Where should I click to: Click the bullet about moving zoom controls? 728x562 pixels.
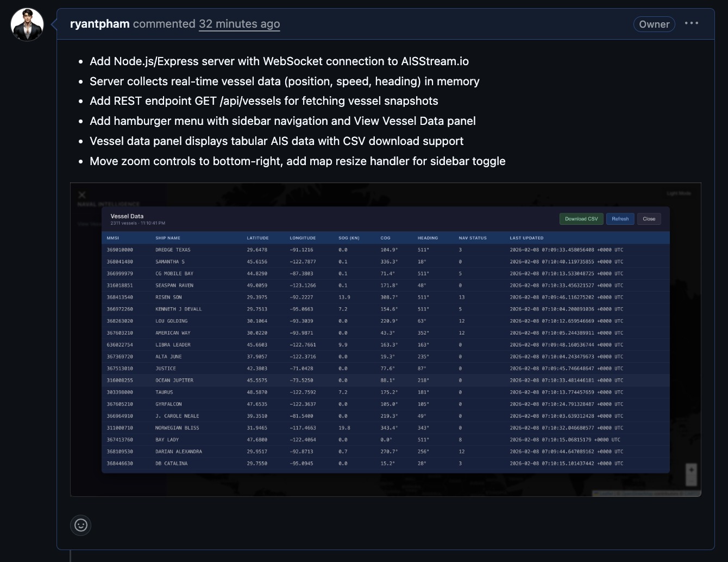[x=298, y=161]
